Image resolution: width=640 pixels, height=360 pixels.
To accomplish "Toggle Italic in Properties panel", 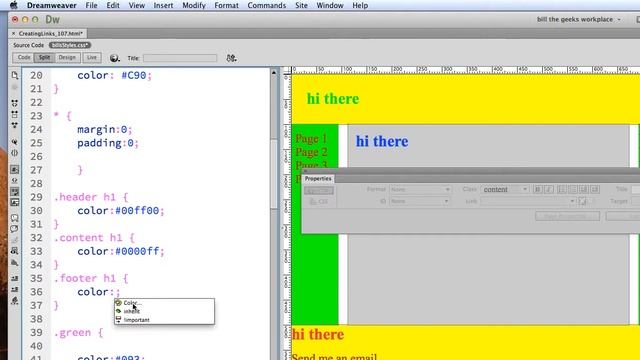I will click(549, 189).
